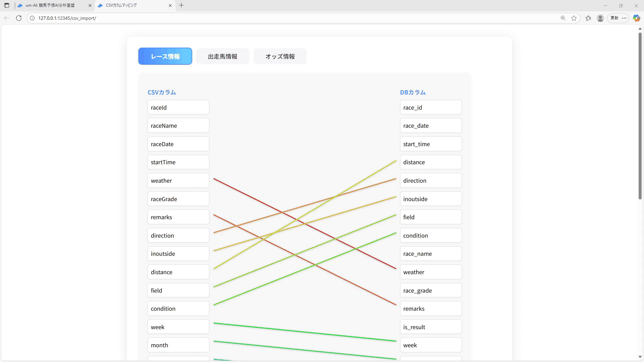Screen dimensions: 644x362
Task: Close the CSVカラムマッピング tab
Action: tap(170, 5)
